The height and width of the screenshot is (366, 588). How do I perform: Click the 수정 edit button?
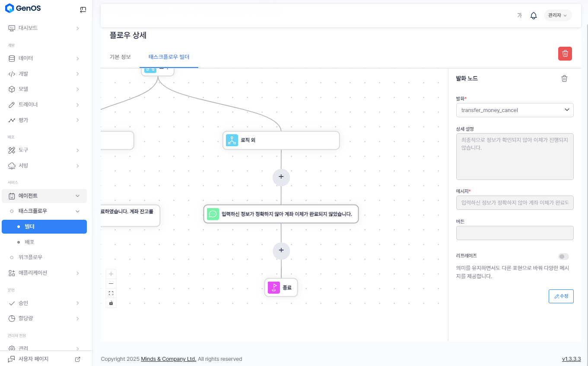click(x=561, y=296)
